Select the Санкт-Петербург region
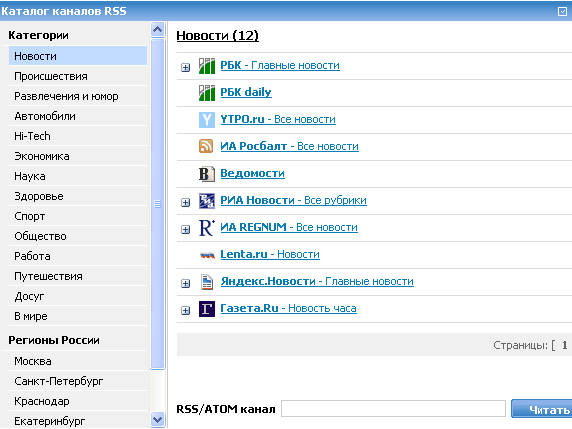 [x=78, y=381]
